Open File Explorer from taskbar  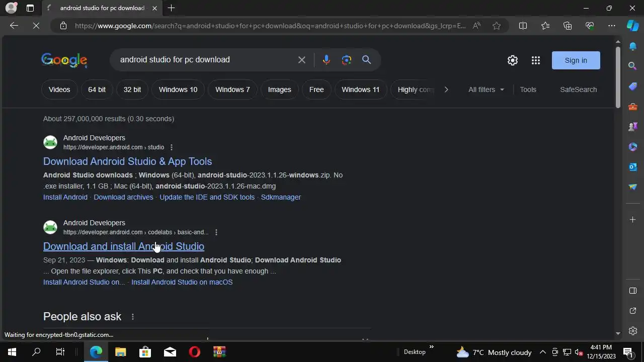tap(121, 352)
